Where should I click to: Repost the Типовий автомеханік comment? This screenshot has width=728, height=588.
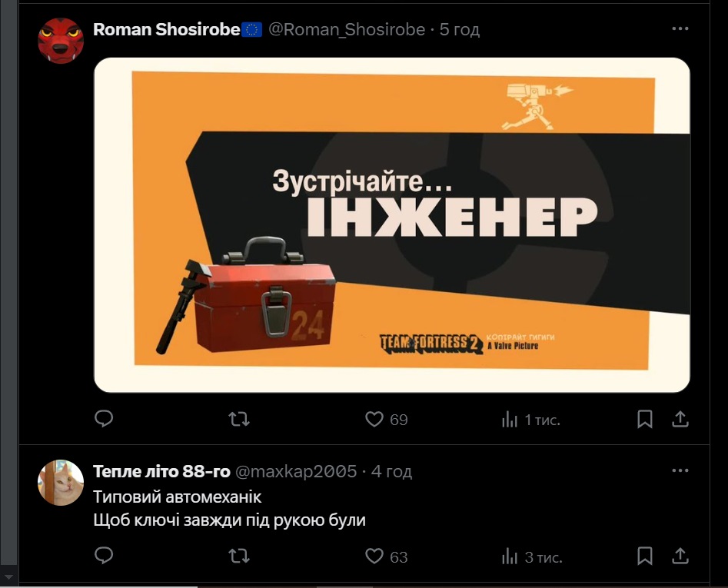[239, 556]
